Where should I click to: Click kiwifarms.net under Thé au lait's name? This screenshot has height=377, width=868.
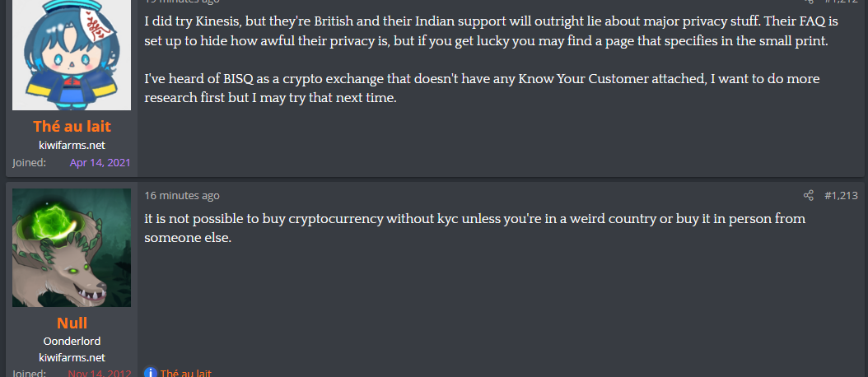pyautogui.click(x=72, y=145)
